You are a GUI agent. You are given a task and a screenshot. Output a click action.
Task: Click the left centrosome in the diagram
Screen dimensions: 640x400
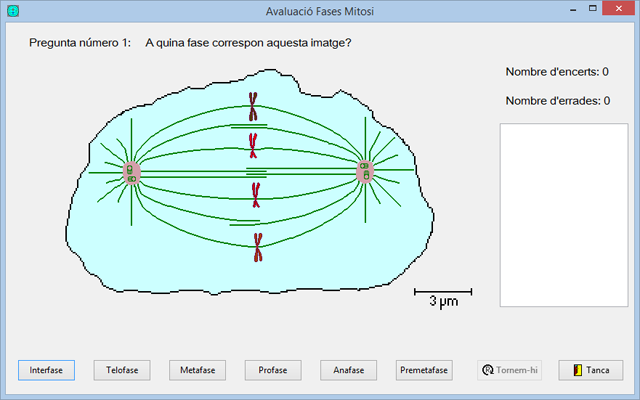131,173
